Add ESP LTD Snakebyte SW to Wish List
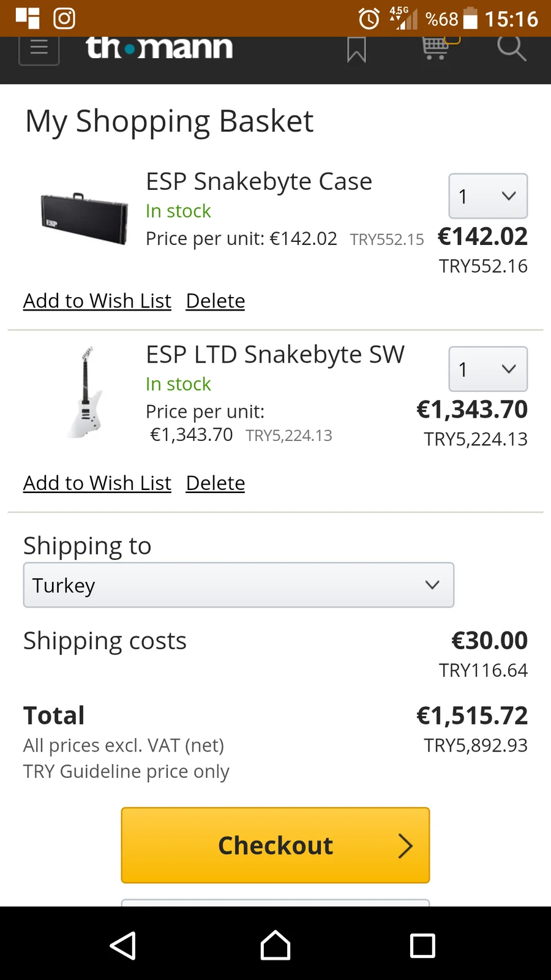Screen dimensions: 551x980 [97, 483]
